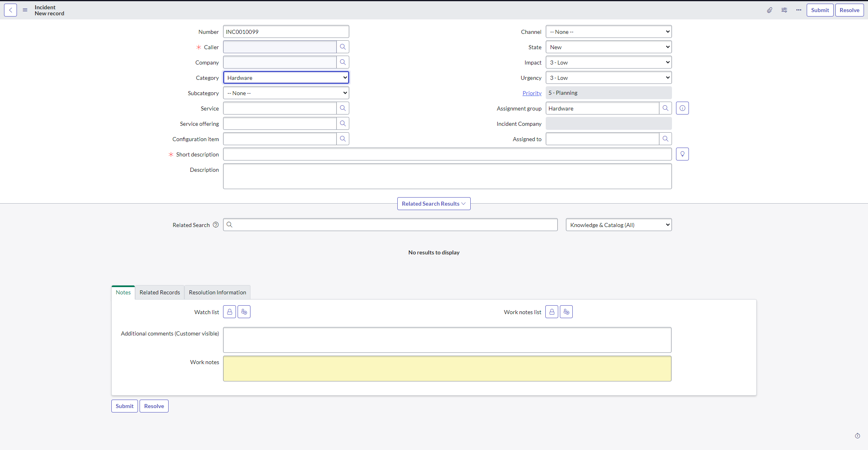Click the Configuration item search icon

[342, 139]
